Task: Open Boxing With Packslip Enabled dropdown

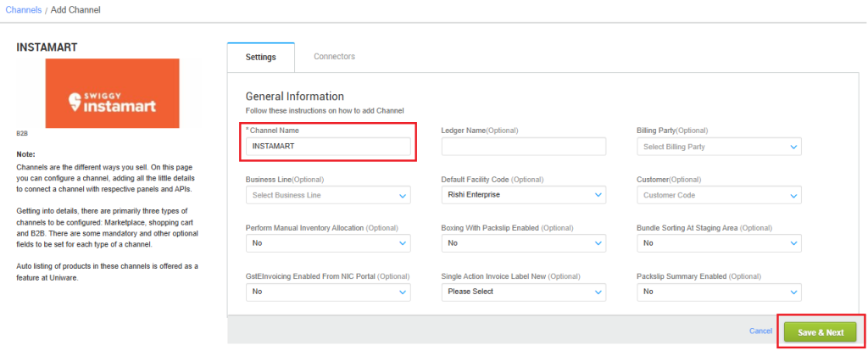Action: click(x=523, y=243)
